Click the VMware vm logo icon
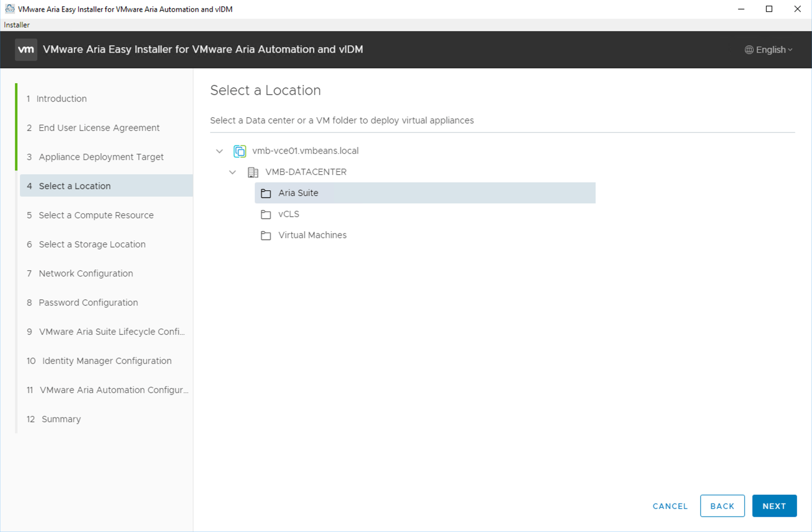 (26, 50)
